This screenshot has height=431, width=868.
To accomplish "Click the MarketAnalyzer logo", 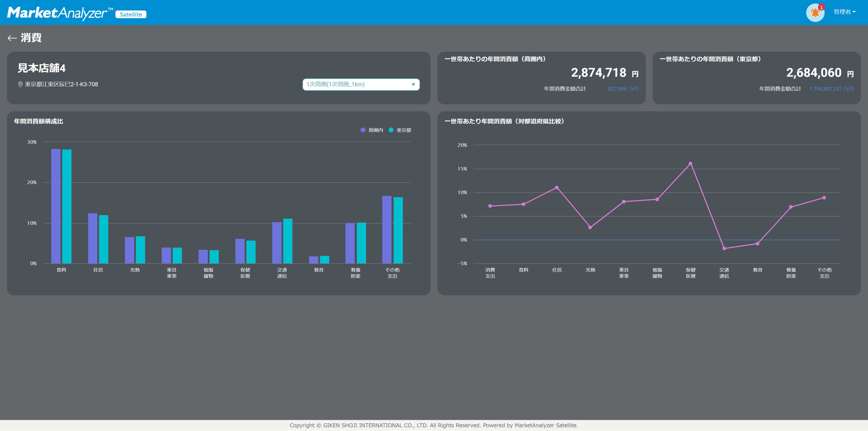I will tap(57, 13).
